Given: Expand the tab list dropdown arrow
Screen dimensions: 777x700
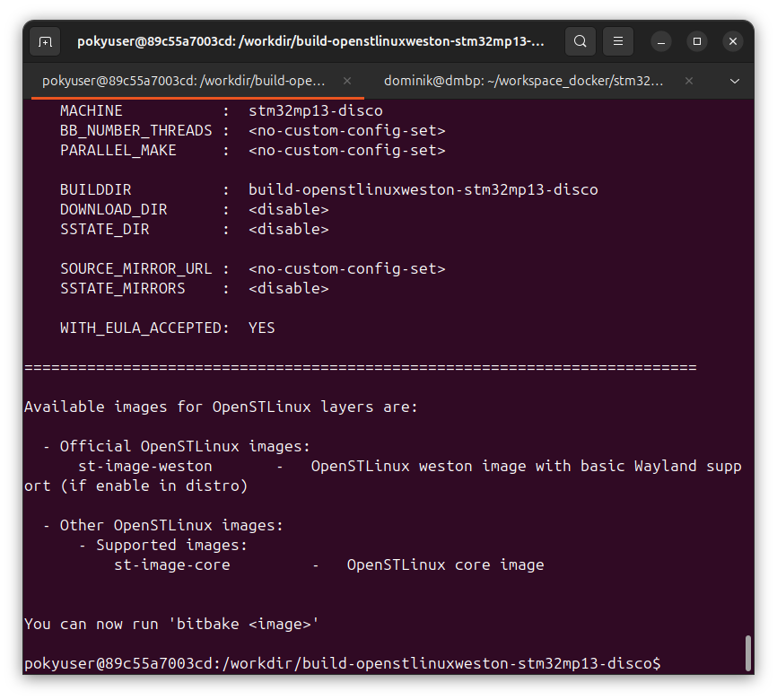Looking at the screenshot, I should coord(735,81).
